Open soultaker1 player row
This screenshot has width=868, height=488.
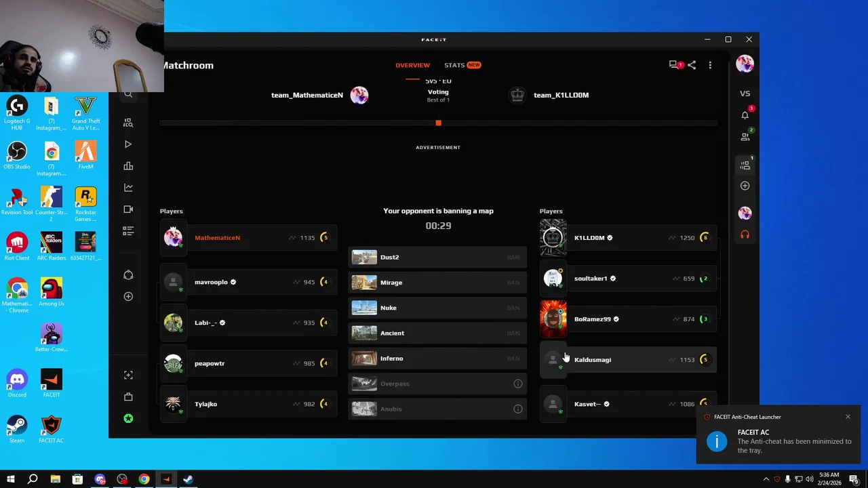628,279
